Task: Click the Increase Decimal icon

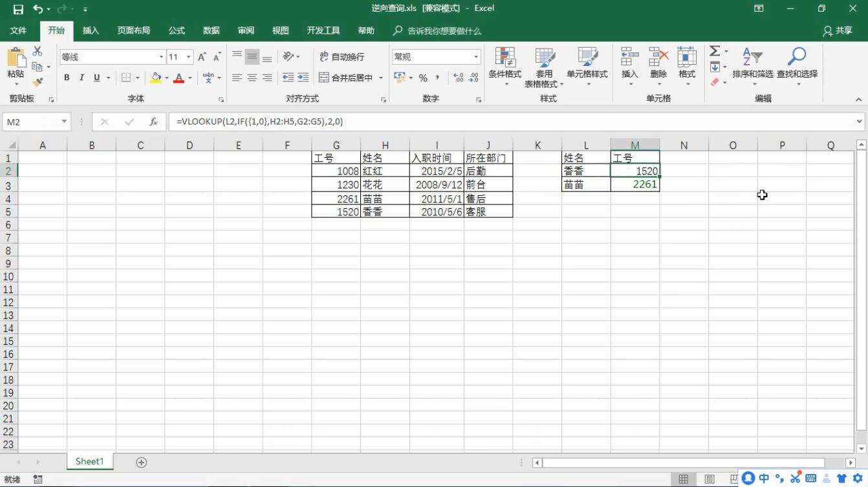Action: [x=459, y=78]
